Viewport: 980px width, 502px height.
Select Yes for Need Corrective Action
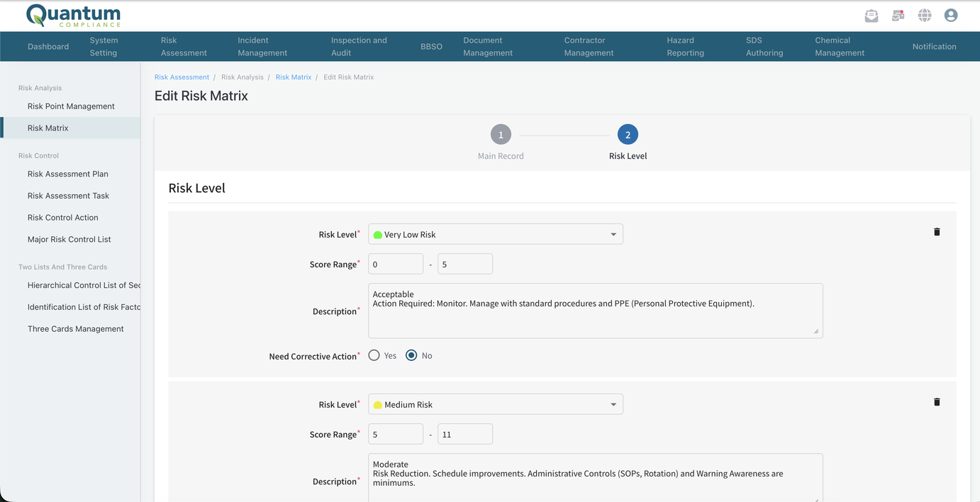tap(374, 355)
